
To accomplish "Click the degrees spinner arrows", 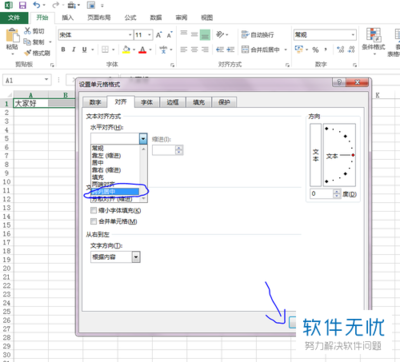I will click(x=337, y=194).
